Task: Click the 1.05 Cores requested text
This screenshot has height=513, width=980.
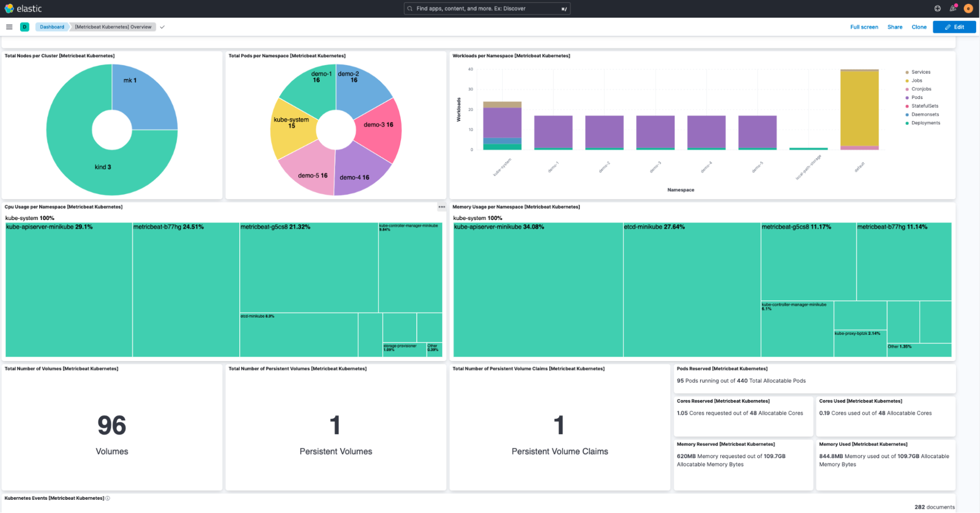Action: click(x=740, y=413)
